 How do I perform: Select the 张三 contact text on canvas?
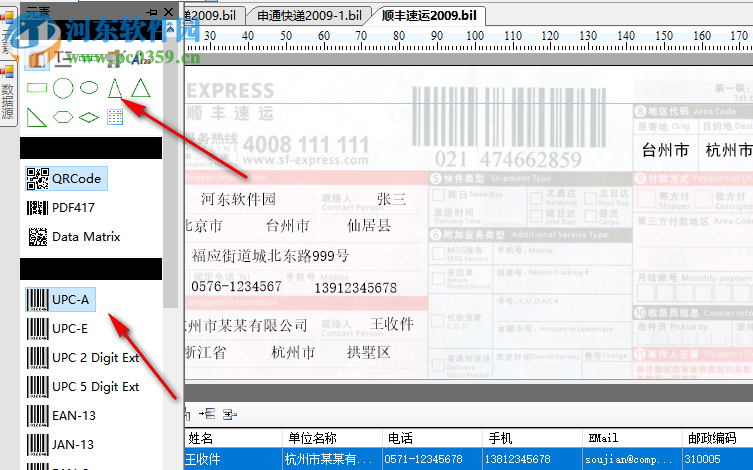[x=391, y=198]
